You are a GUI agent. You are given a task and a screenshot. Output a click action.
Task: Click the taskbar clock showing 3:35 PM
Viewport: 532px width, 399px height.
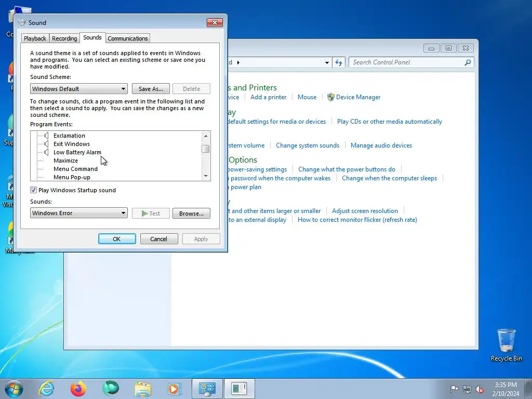(506, 389)
